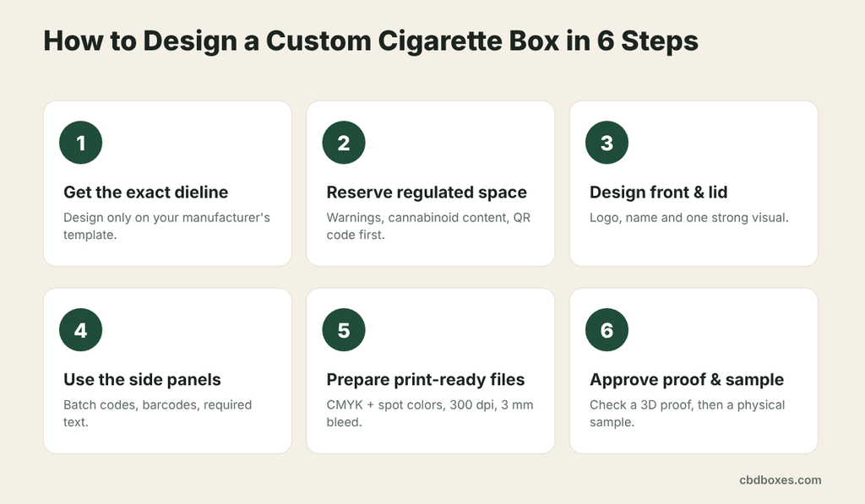Select the 'Prepare print-ready files' heading

426,379
